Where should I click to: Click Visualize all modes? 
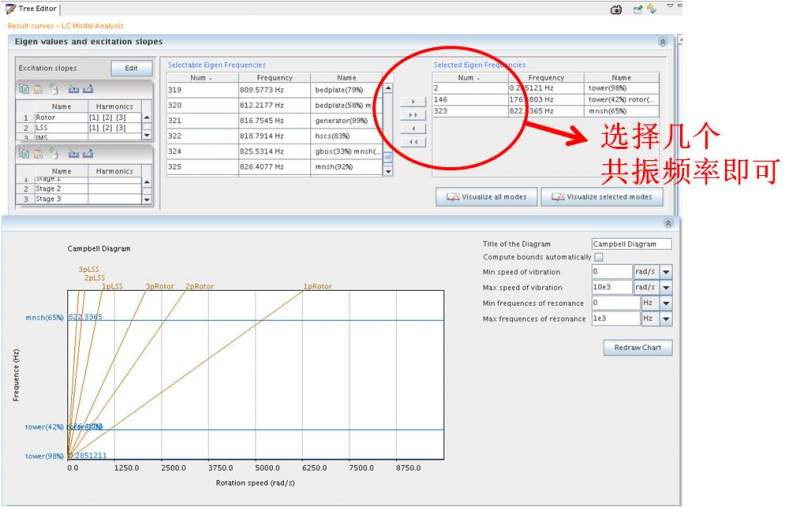click(486, 197)
